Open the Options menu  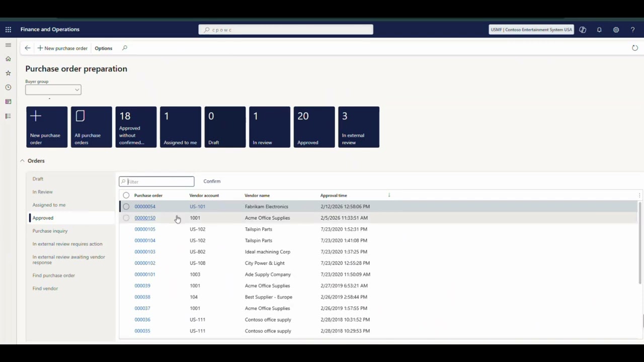pos(104,48)
